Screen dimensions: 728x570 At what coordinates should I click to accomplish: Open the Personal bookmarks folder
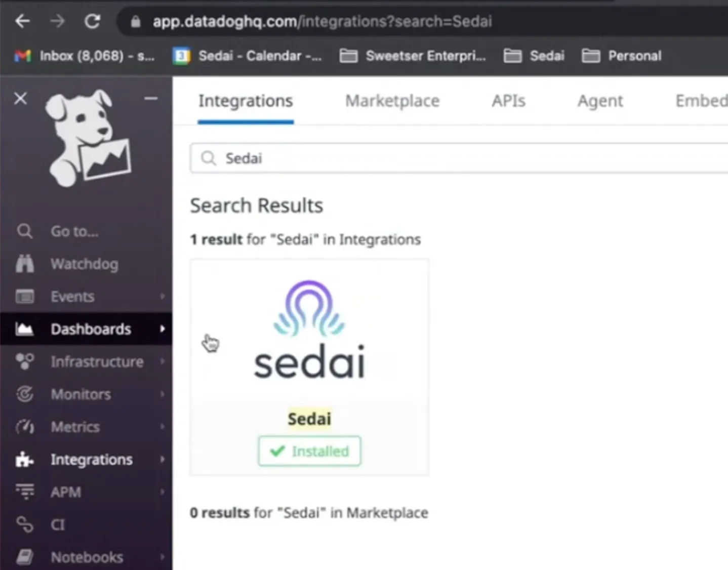click(622, 56)
